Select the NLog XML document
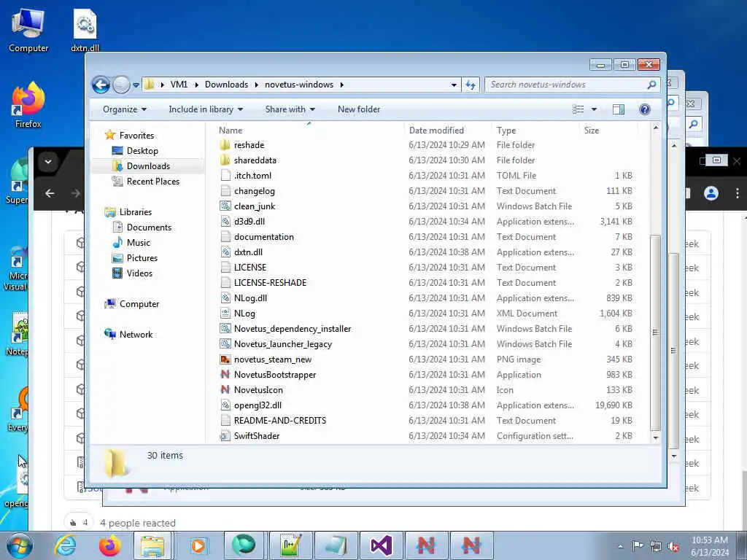This screenshot has height=560, width=747. [244, 314]
